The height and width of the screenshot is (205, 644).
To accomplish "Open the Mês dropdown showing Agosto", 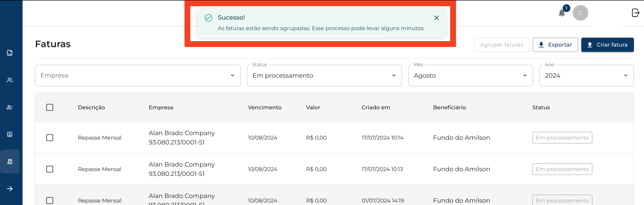I will point(470,75).
